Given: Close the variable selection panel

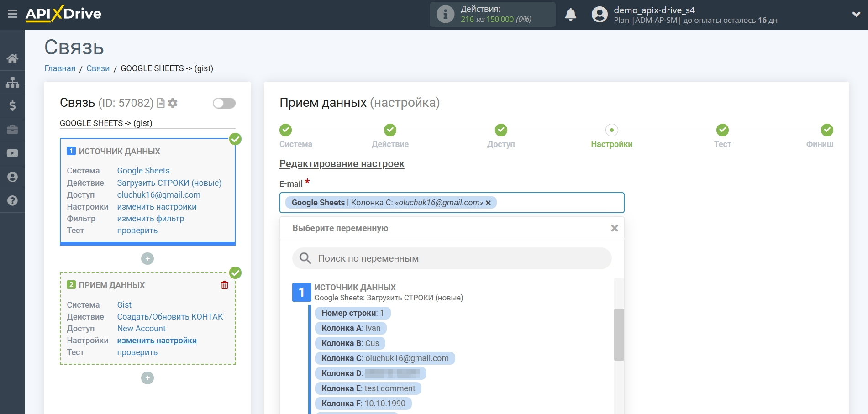Looking at the screenshot, I should coord(614,228).
